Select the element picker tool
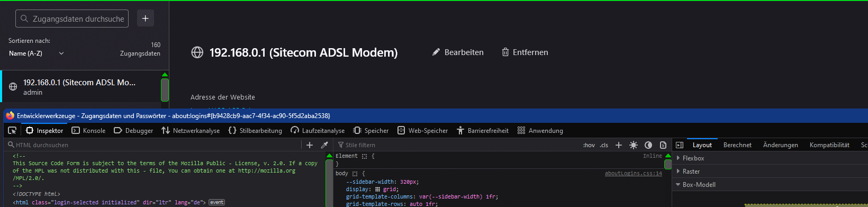 12,130
